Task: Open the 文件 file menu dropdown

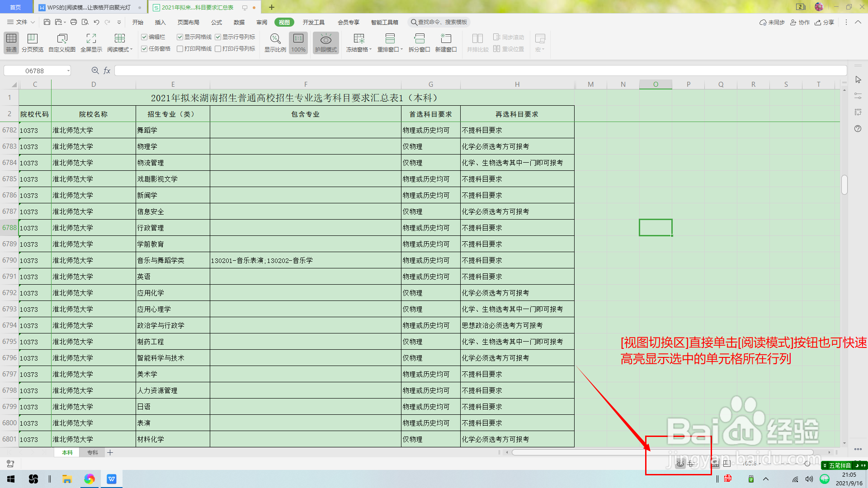Action: point(21,22)
